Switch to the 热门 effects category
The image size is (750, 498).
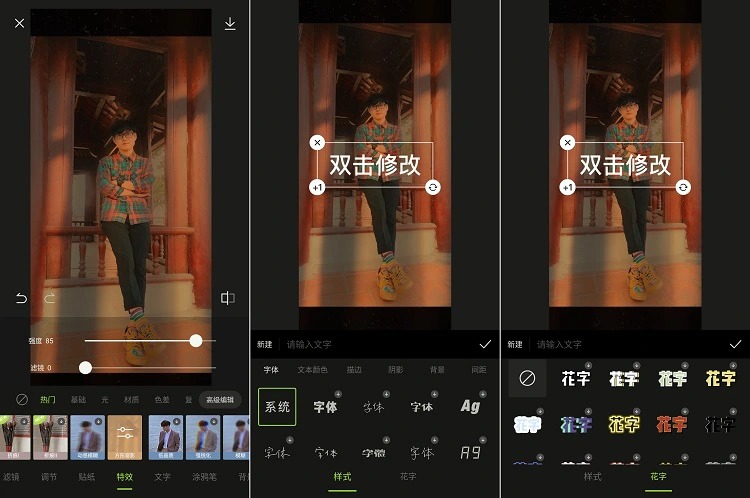click(x=48, y=399)
